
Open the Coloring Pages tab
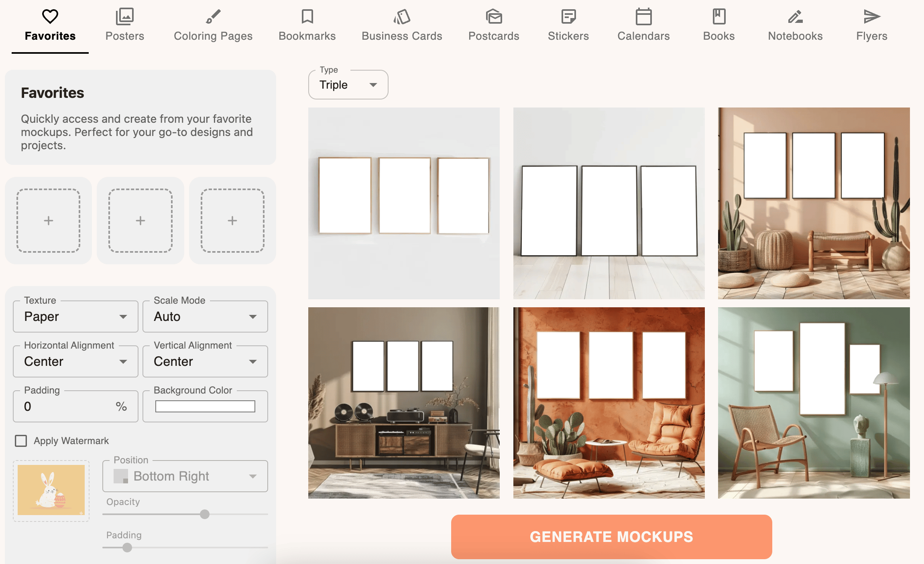click(213, 26)
